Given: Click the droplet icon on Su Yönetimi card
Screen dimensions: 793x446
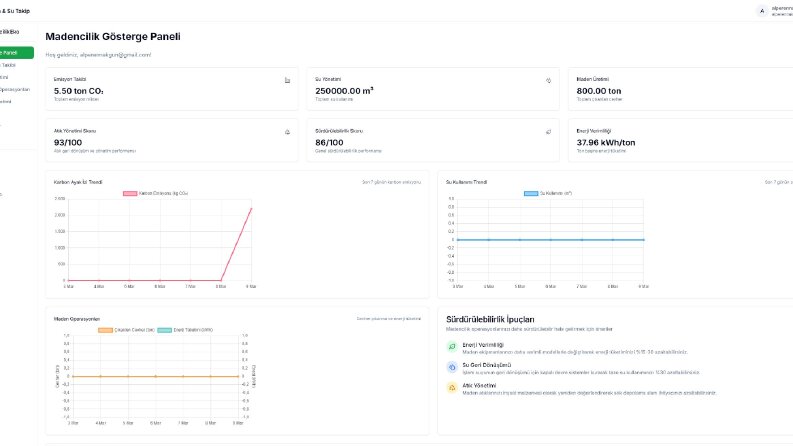Looking at the screenshot, I should coord(548,80).
